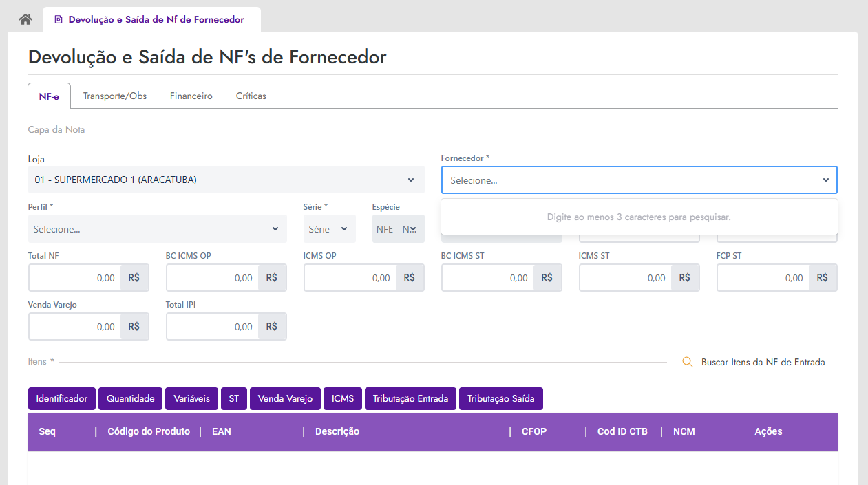The image size is (868, 485).
Task: Select the Críticas tab
Action: point(251,96)
